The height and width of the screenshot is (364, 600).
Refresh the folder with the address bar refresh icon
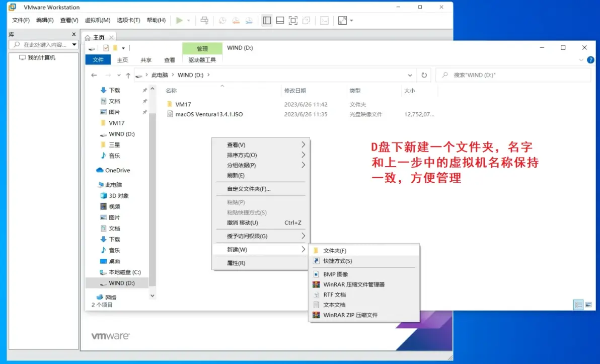424,75
